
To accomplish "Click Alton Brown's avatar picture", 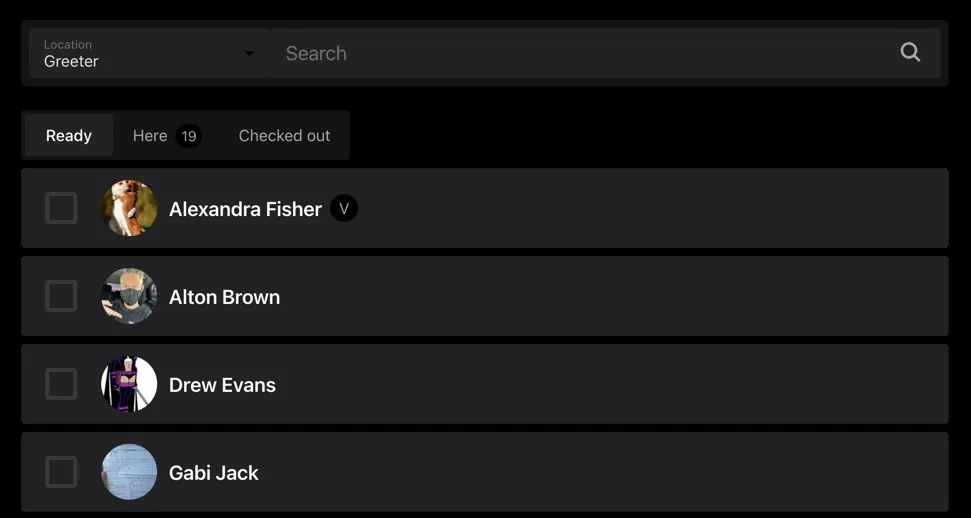I will tap(129, 296).
